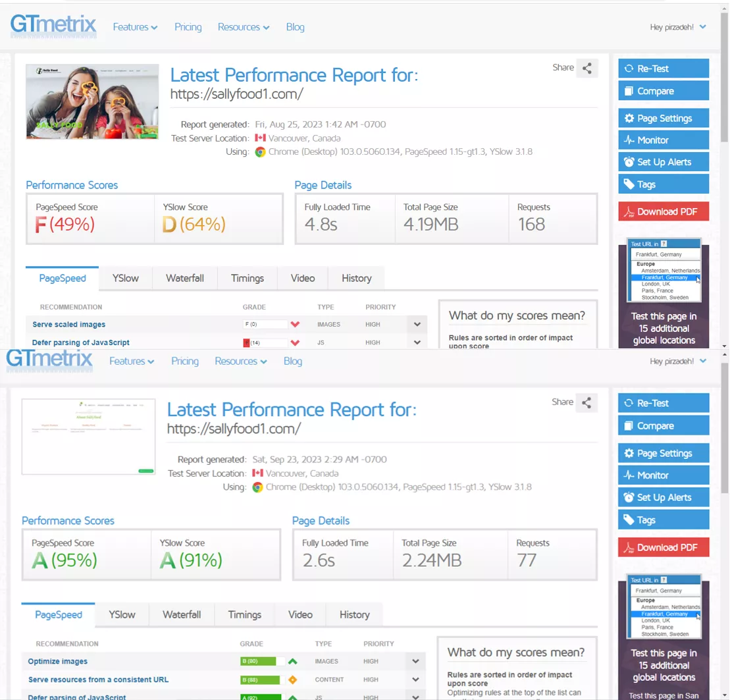Download PDF of the Aug 25 report

(664, 211)
